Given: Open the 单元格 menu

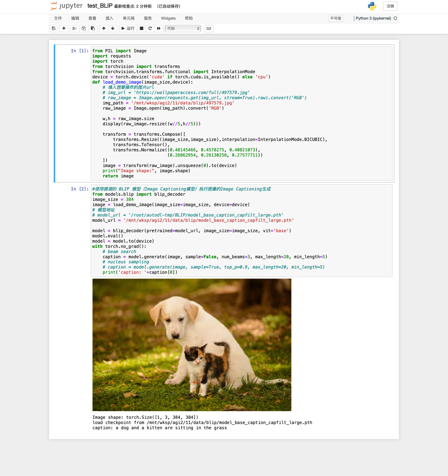Looking at the screenshot, I should coord(129,18).
